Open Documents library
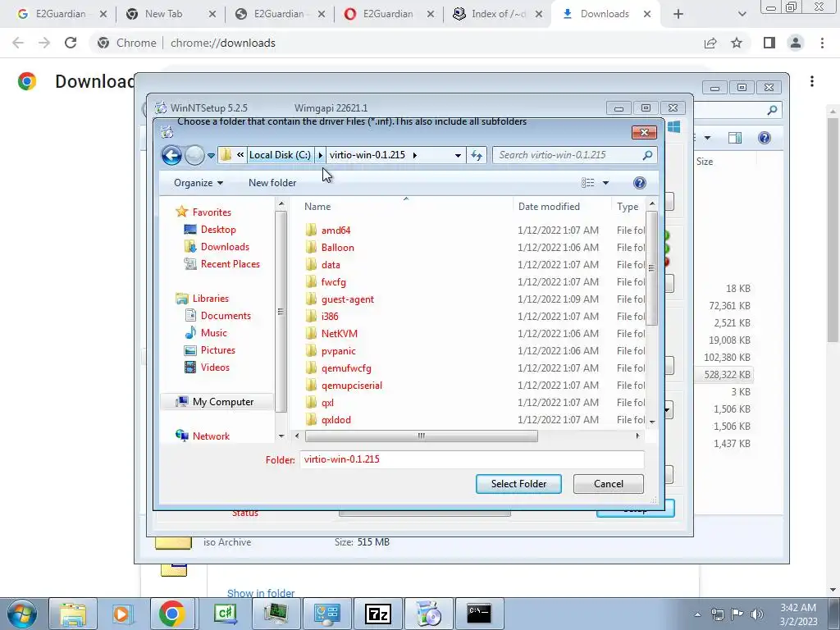This screenshot has width=840, height=630. pos(226,316)
